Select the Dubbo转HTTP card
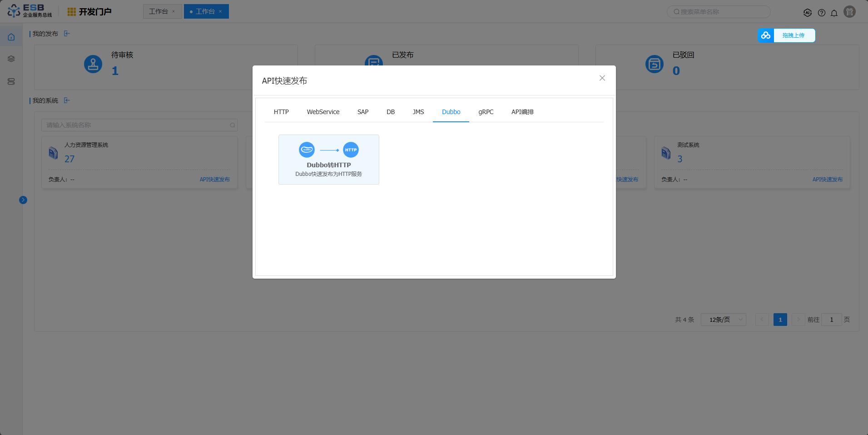The height and width of the screenshot is (435, 868). coord(328,160)
